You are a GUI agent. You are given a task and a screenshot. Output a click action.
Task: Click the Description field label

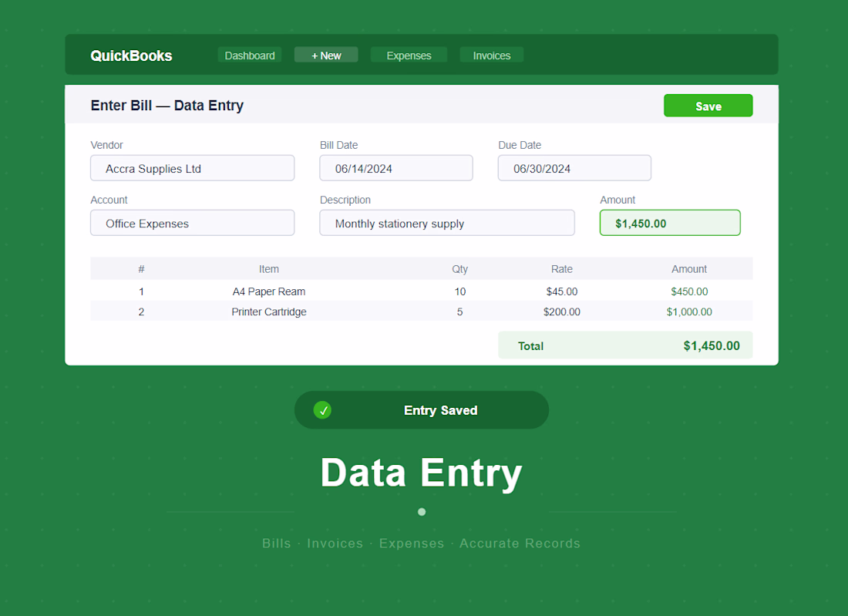[x=345, y=200]
